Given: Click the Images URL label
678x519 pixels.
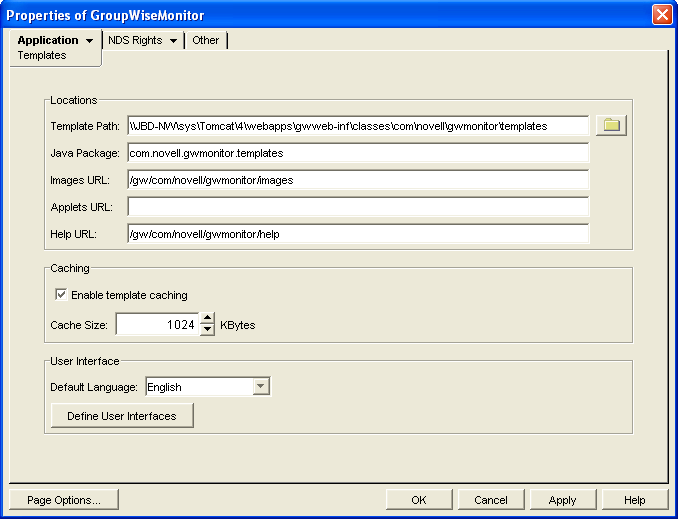Looking at the screenshot, I should 80,180.
